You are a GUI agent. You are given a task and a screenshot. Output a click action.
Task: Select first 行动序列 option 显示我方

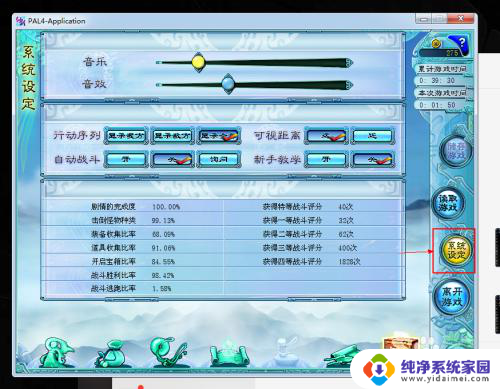[x=126, y=136]
